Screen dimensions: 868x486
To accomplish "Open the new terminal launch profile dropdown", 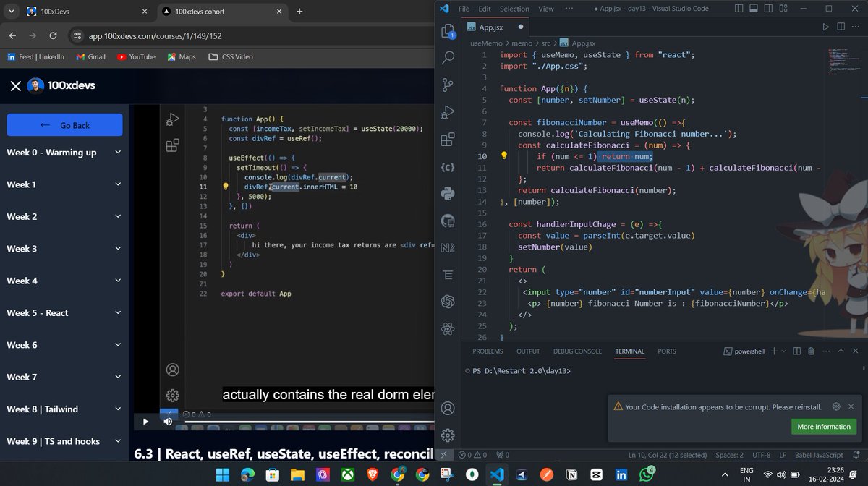I will 783,351.
